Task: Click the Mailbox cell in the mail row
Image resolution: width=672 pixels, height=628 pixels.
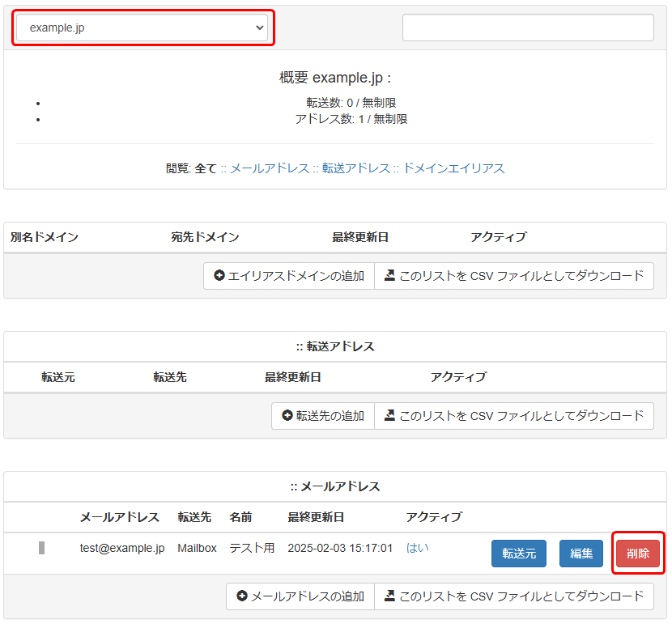Action: point(197,548)
